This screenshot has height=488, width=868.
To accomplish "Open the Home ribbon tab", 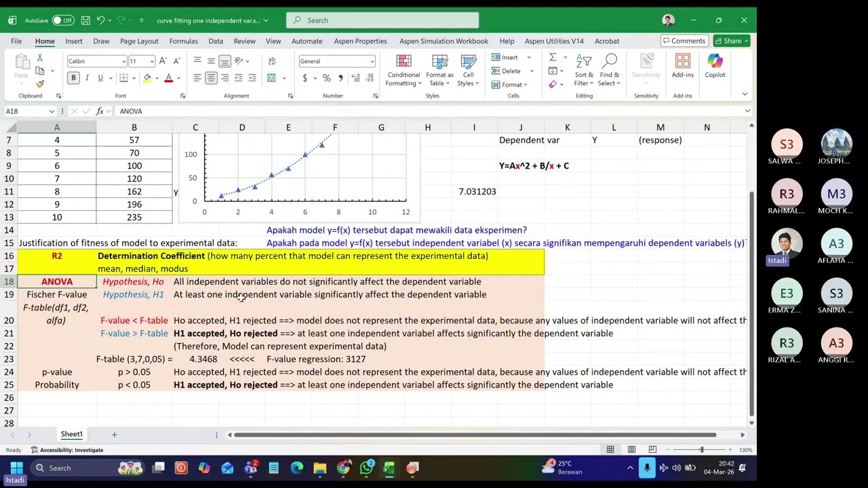I will [45, 41].
